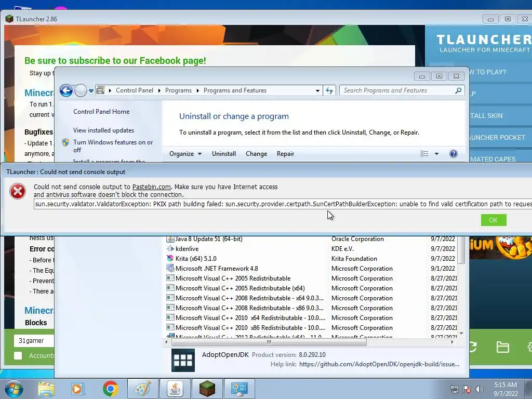
Task: Click the search magnifier icon
Action: pos(458,90)
